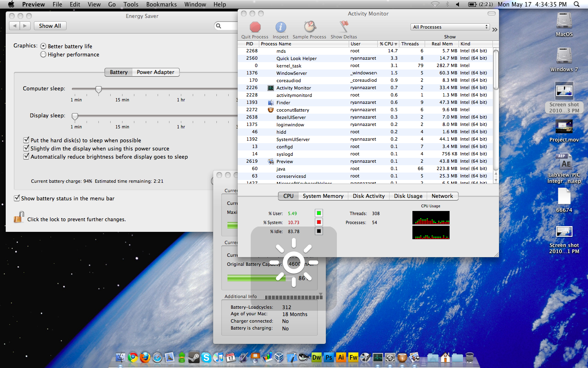The width and height of the screenshot is (588, 368).
Task: Expand Activity Monitor toolbar overflow chevron
Action: coord(495,29)
